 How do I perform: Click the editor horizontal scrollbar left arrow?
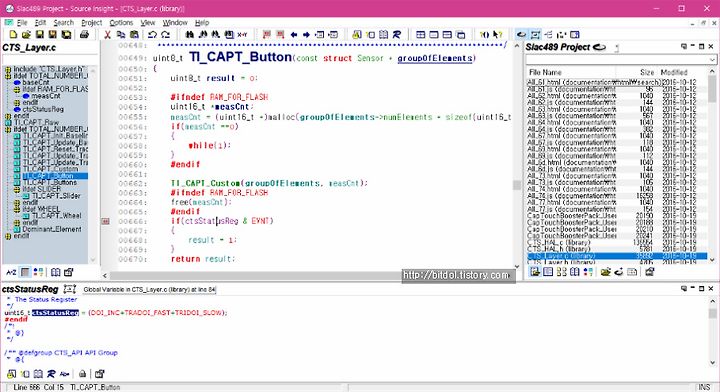[x=105, y=276]
